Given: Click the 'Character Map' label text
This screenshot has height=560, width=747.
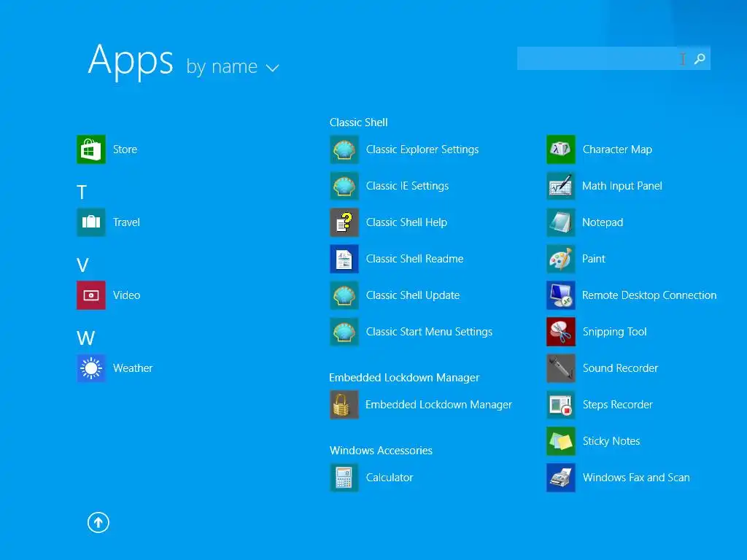Looking at the screenshot, I should click(x=617, y=149).
